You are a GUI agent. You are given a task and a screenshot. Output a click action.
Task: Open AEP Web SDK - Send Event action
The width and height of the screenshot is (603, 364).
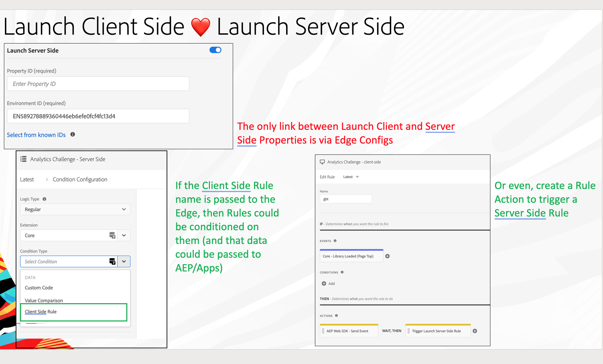349,331
